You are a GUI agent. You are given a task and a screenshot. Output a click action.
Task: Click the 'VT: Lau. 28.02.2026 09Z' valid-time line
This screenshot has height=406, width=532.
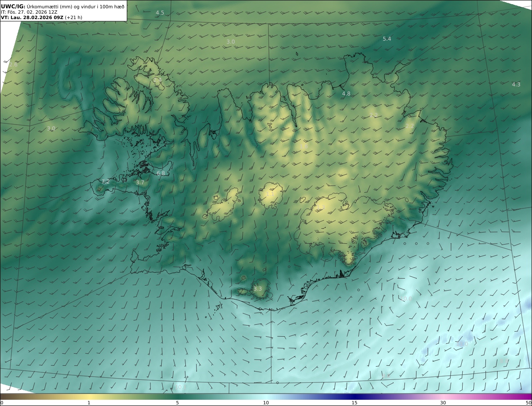click(41, 18)
